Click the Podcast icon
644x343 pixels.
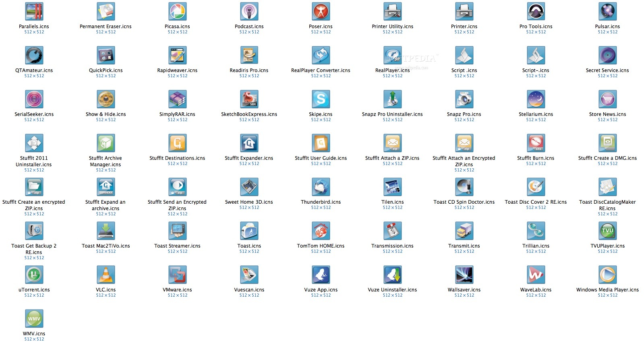click(249, 12)
